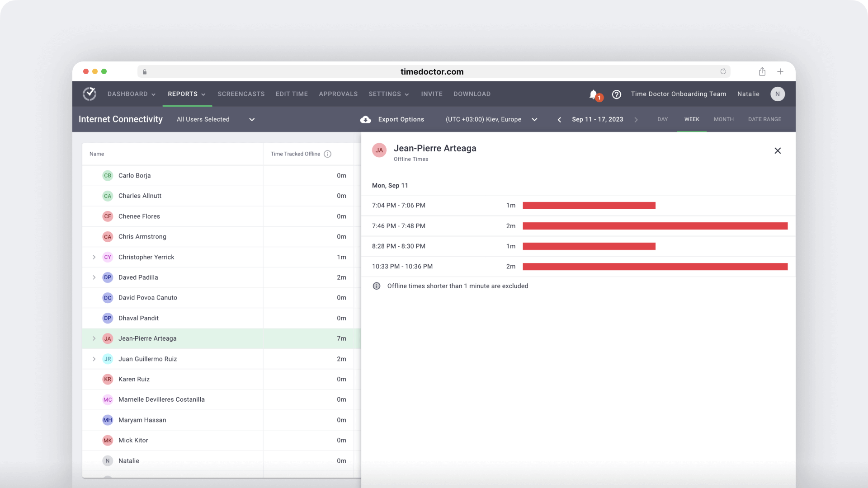Switch to the MONTH view tab
The width and height of the screenshot is (868, 488).
coord(724,119)
